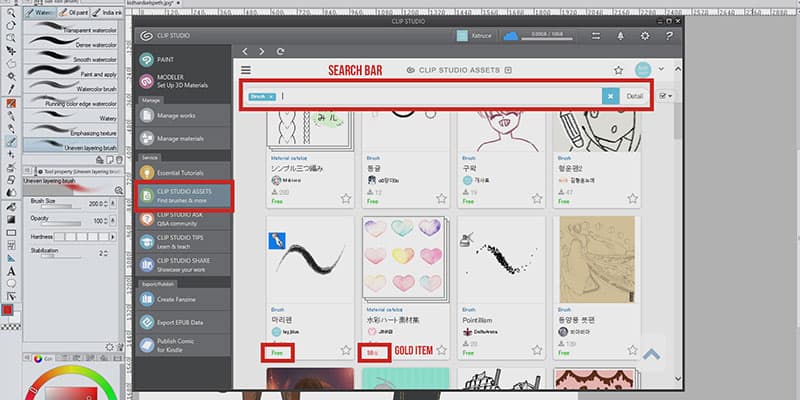
Task: Select the Eyedropper tool in the toolbar
Action: point(11,89)
